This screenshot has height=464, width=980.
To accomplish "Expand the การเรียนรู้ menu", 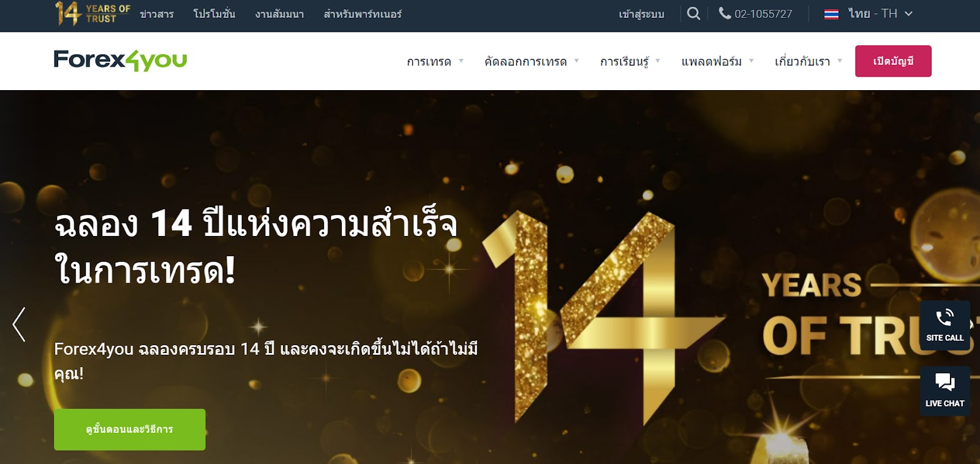I will (630, 61).
